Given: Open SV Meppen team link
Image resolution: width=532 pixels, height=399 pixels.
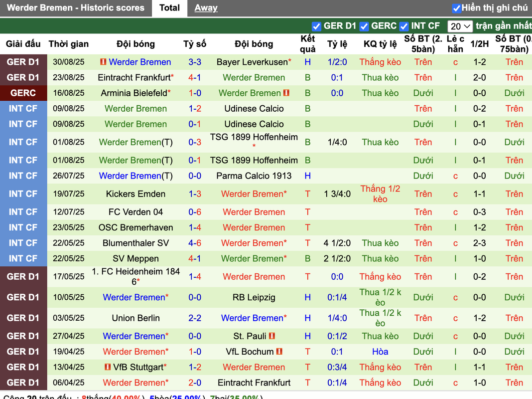Looking at the screenshot, I should click(x=135, y=259).
